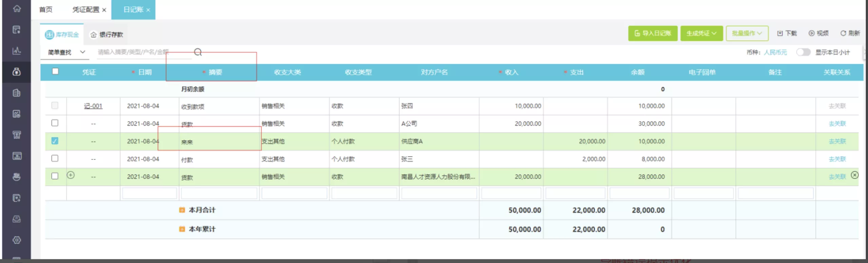The image size is (868, 263).
Task: Select the 来来 summary cell
Action: 219,142
